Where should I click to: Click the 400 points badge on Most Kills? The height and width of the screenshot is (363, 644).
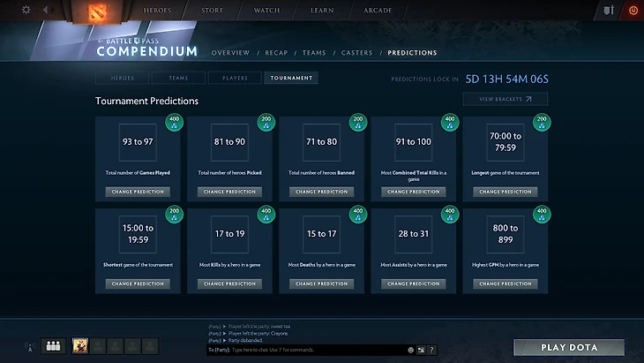click(266, 215)
